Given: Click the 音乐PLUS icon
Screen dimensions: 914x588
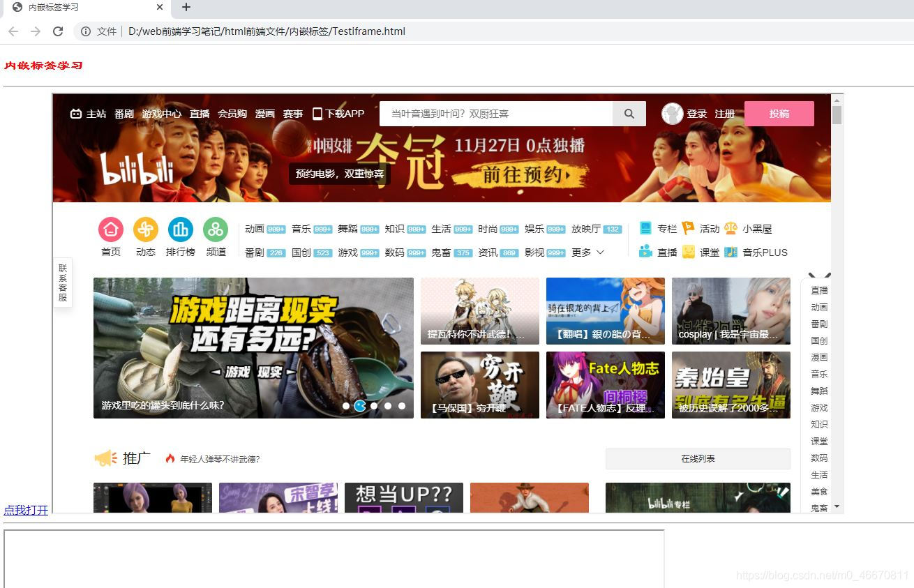Looking at the screenshot, I should pos(731,252).
